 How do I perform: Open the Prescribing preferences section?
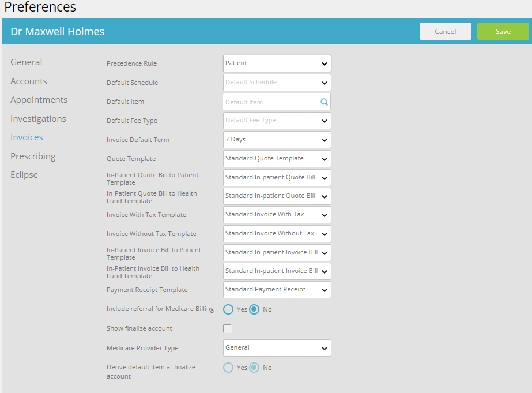[x=33, y=156]
